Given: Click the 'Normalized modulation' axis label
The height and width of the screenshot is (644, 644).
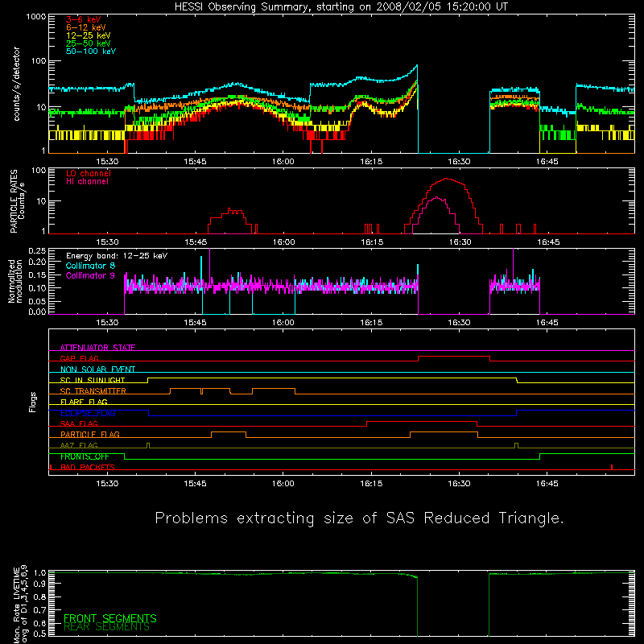Looking at the screenshot, I should pyautogui.click(x=15, y=281).
